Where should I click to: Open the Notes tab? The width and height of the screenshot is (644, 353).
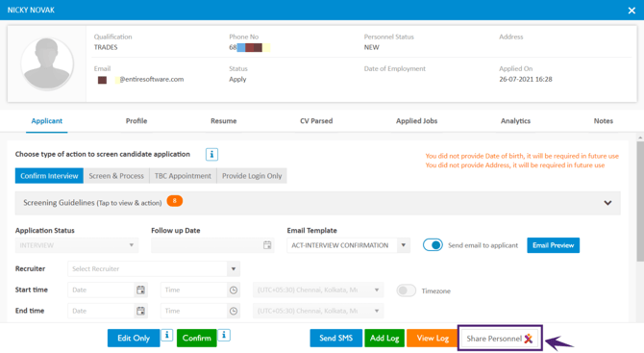tap(603, 121)
